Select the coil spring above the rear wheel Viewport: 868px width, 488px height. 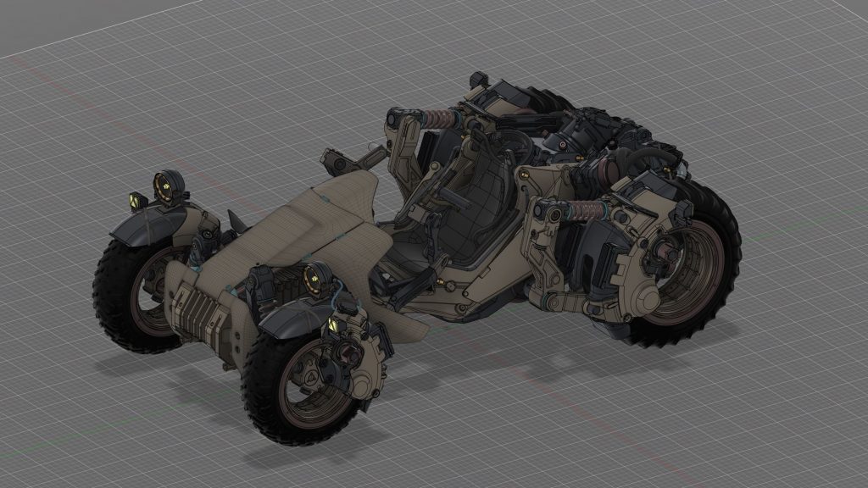tap(588, 211)
